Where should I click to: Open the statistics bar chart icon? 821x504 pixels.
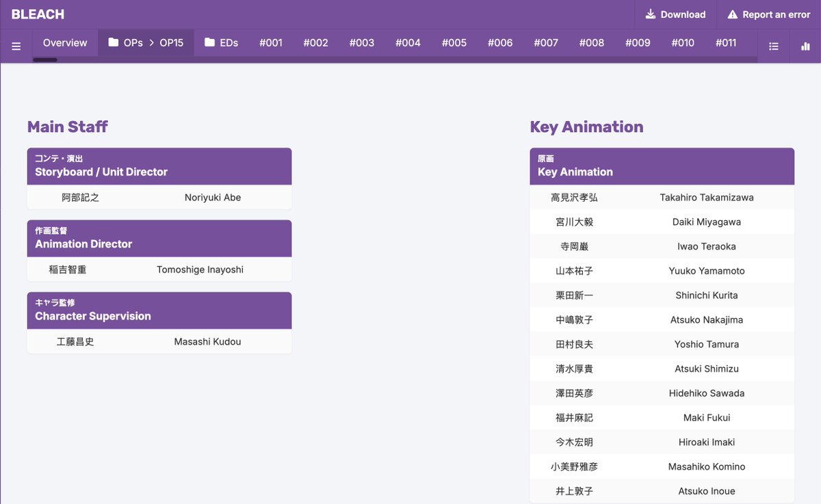[x=805, y=46]
